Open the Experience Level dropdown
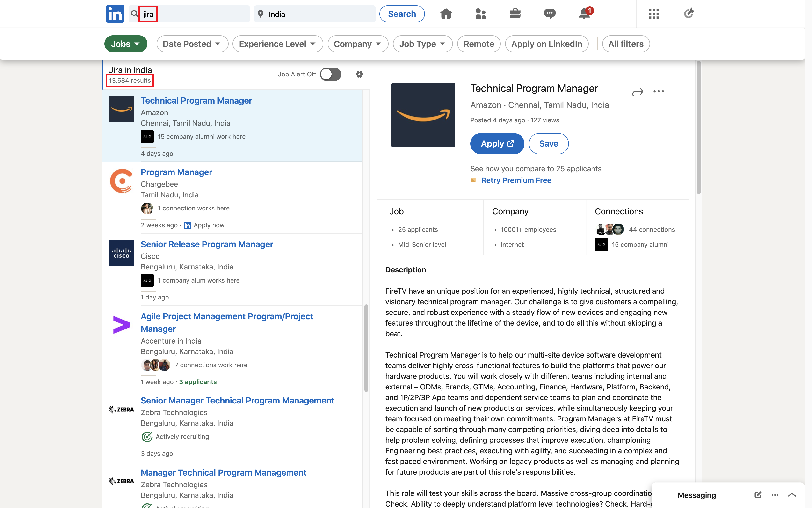 click(277, 44)
